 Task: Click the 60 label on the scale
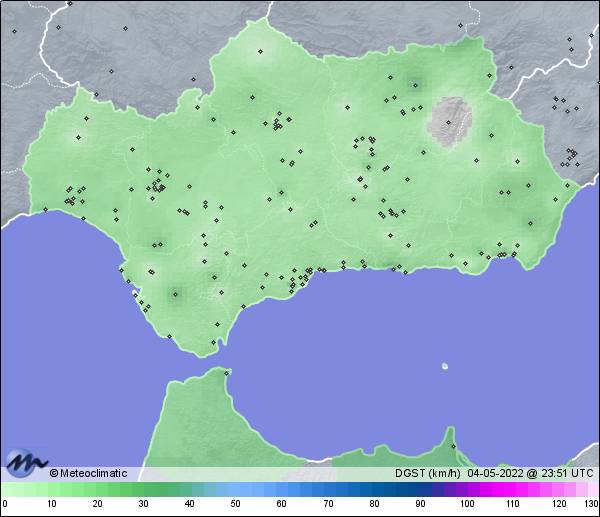(282, 504)
